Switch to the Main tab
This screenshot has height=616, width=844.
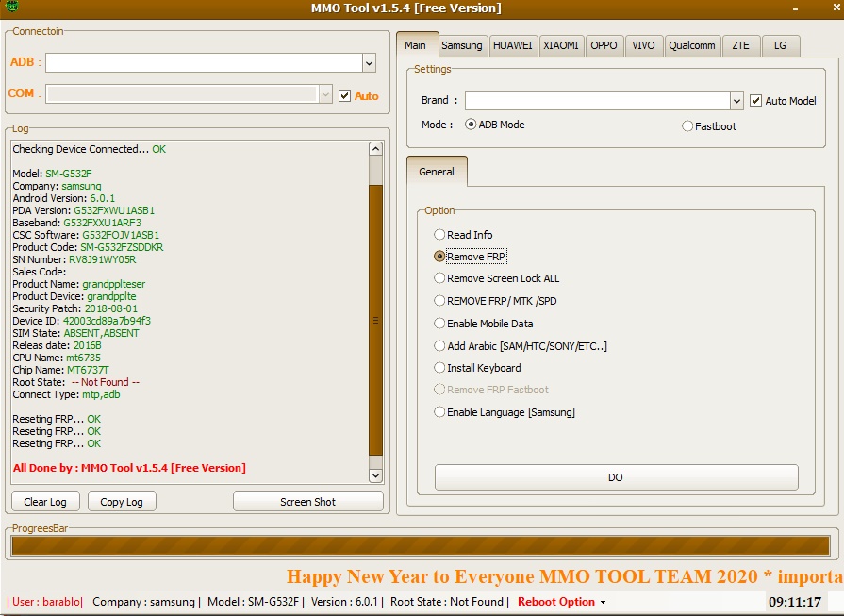tap(416, 45)
